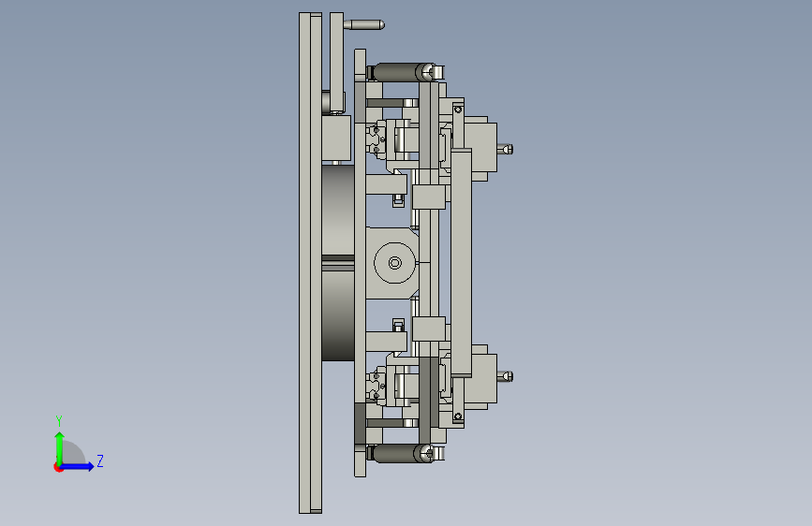
Task: Select the tall base plate on the left
Action: coord(310,263)
